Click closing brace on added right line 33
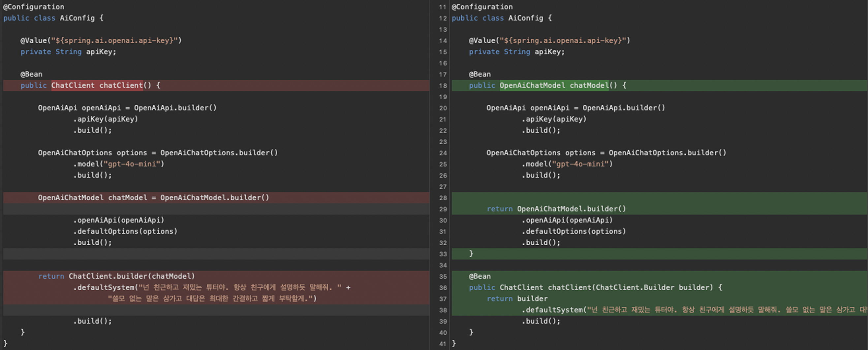The height and width of the screenshot is (350, 868). coord(471,254)
